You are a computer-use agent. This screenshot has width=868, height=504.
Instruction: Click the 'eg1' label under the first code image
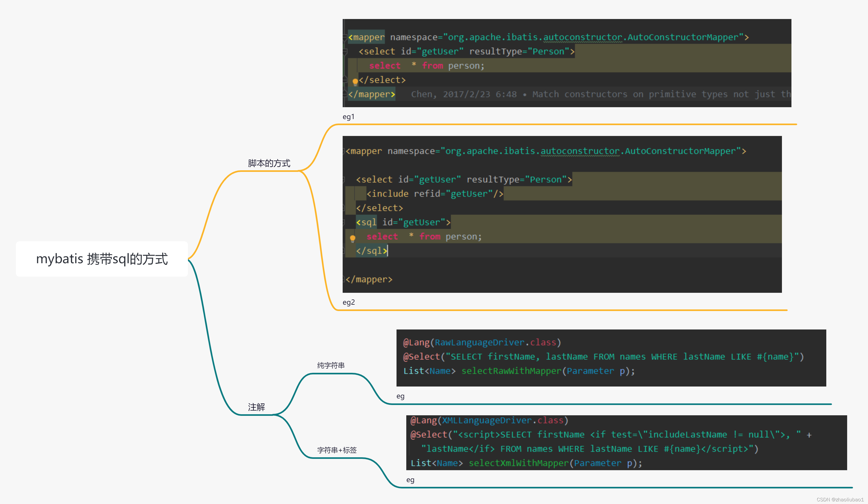pos(348,117)
